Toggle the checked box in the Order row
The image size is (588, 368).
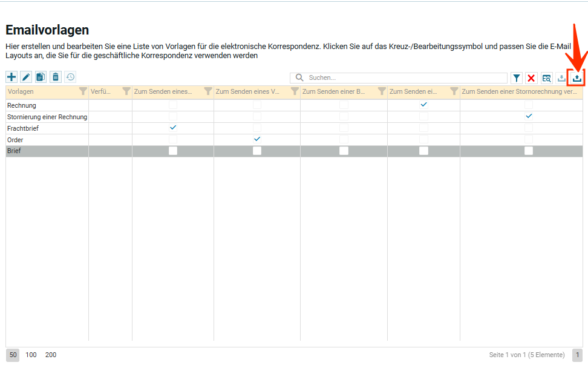coord(257,139)
